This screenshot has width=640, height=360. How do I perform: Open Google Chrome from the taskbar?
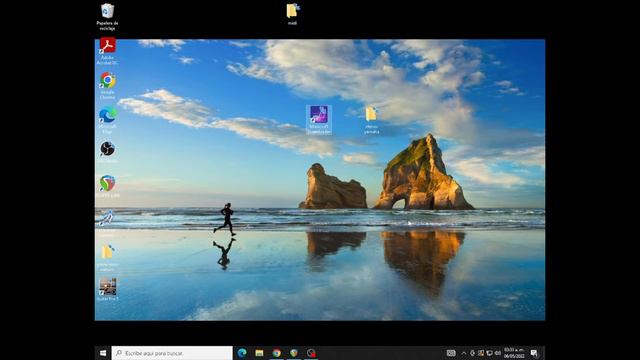coord(277,353)
